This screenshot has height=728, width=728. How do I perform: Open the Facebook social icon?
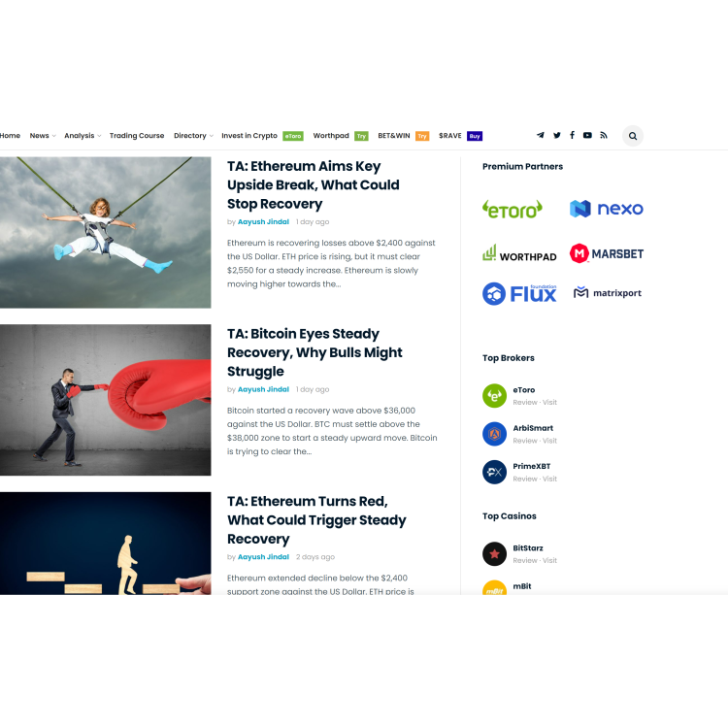click(572, 135)
